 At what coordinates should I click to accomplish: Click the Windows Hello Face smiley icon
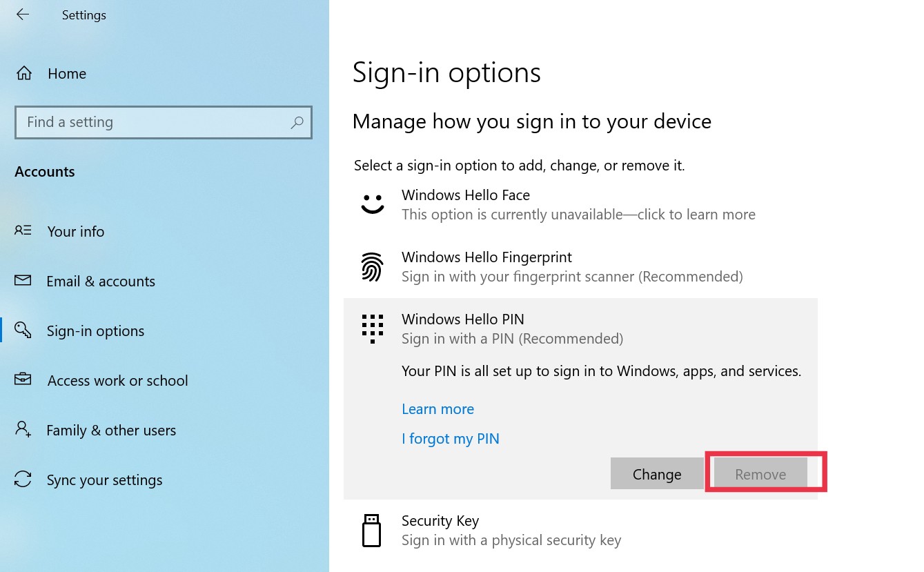373,204
